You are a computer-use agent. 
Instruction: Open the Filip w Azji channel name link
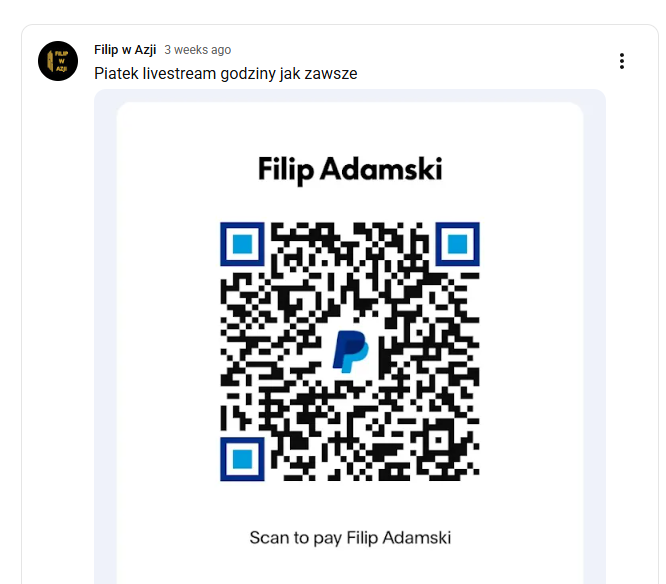click(x=125, y=50)
